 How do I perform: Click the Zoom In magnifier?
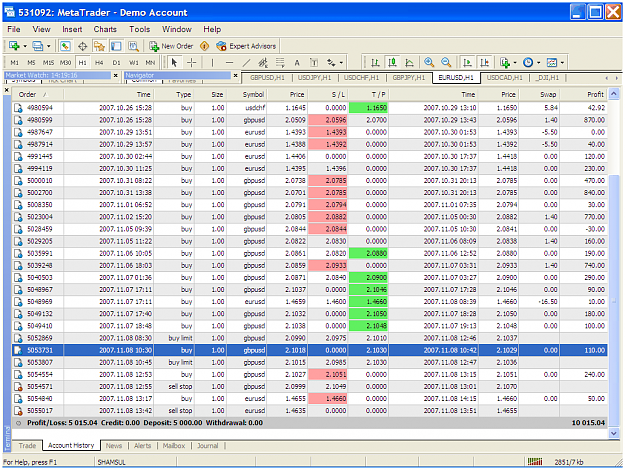click(x=429, y=63)
